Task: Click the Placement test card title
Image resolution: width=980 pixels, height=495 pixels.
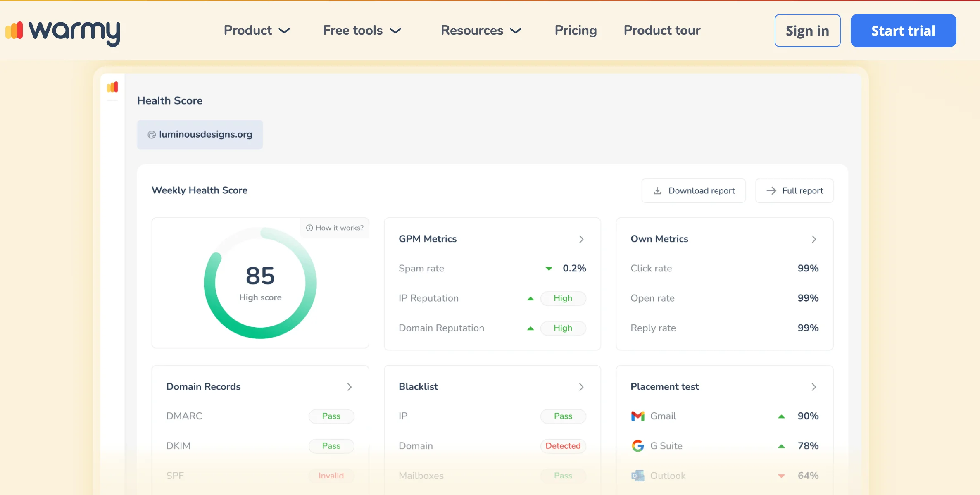Action: pyautogui.click(x=664, y=387)
